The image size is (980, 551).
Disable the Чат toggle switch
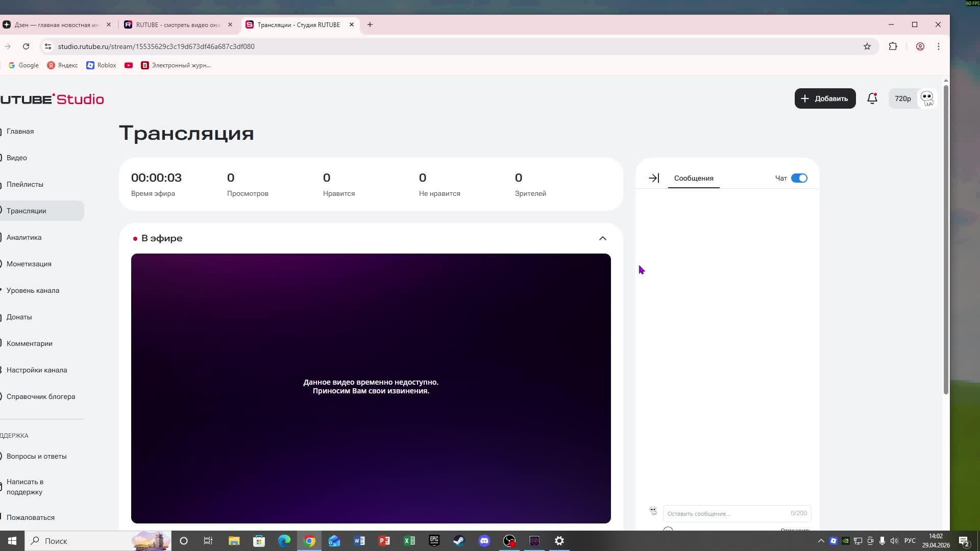799,178
